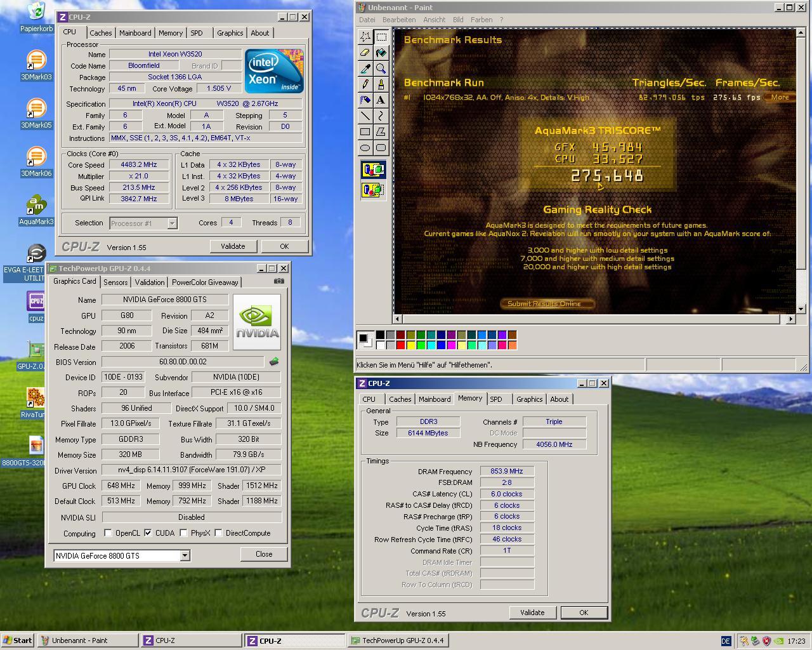
Task: Click Validate in the CPU-Z memory window
Action: tap(532, 613)
